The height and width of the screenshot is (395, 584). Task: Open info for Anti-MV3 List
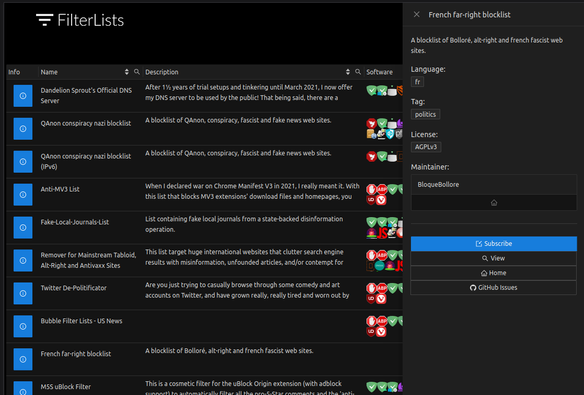pos(23,195)
